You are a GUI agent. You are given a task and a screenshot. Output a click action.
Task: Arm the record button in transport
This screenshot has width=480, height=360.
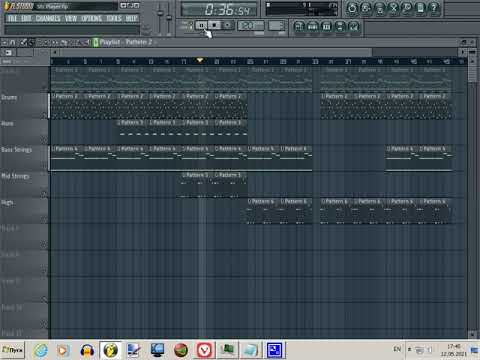227,25
